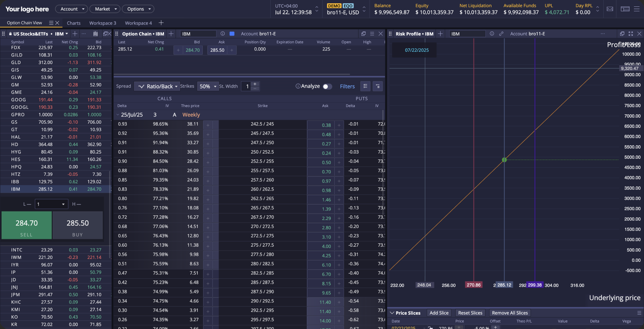Toggle the Analyze switch
The width and height of the screenshot is (644, 329).
327,86
